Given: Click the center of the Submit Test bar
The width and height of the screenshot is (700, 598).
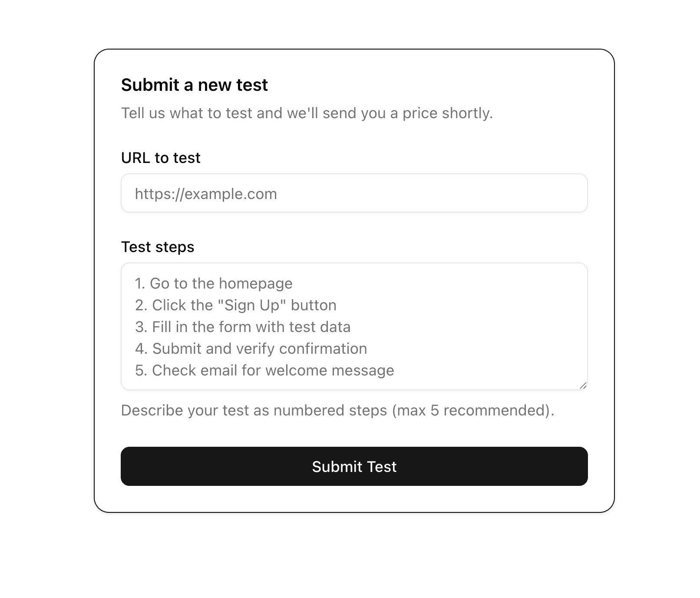Looking at the screenshot, I should 353,466.
